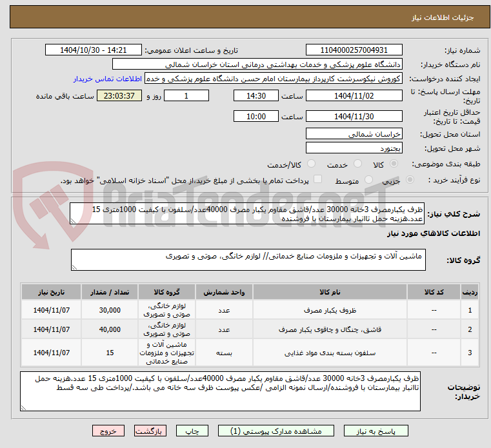This screenshot has height=448, width=491.
Task: Click the 'ظروف یکبار مصرف' item name
Action: click(x=330, y=310)
